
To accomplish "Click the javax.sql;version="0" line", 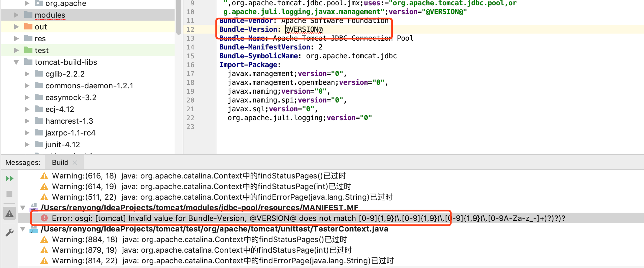I will coord(272,109).
